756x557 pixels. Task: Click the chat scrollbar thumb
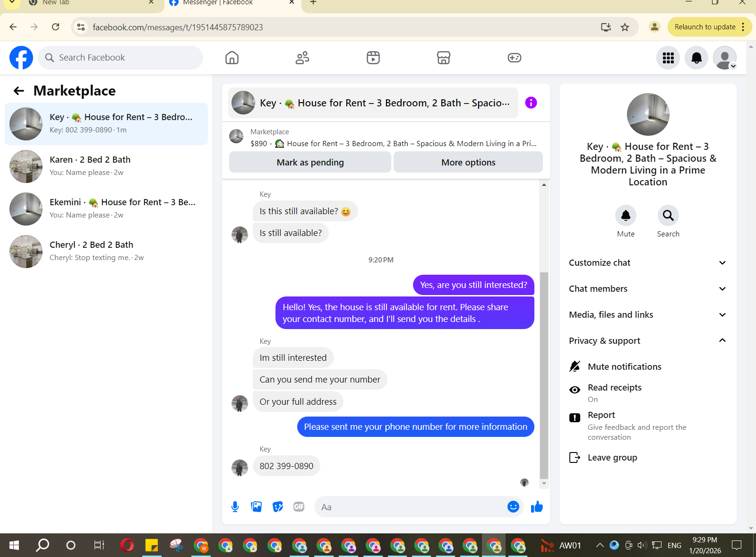[x=544, y=376]
